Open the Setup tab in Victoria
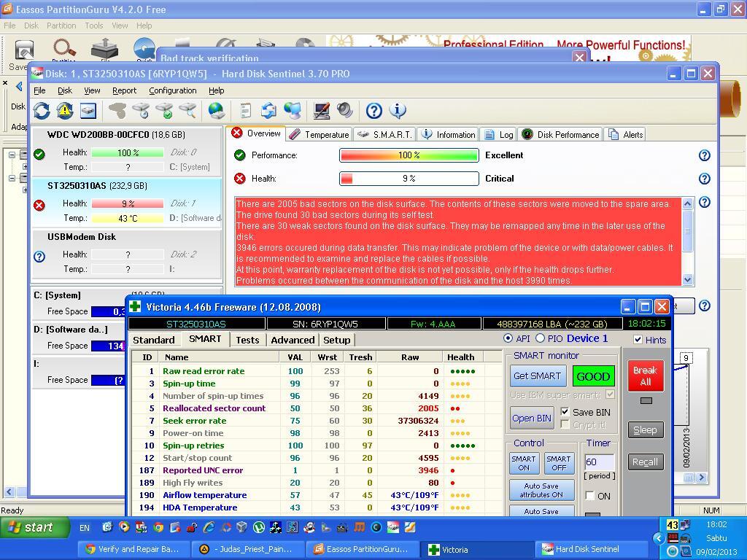The height and width of the screenshot is (560, 747). click(337, 340)
